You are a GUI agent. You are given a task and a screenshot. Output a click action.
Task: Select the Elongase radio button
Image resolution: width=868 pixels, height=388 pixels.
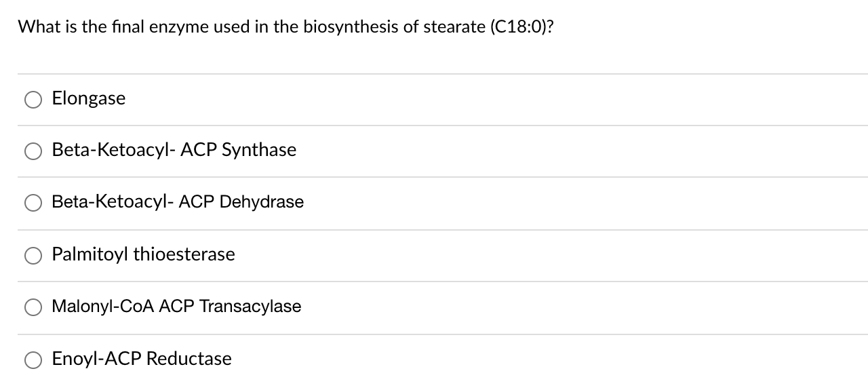click(34, 100)
